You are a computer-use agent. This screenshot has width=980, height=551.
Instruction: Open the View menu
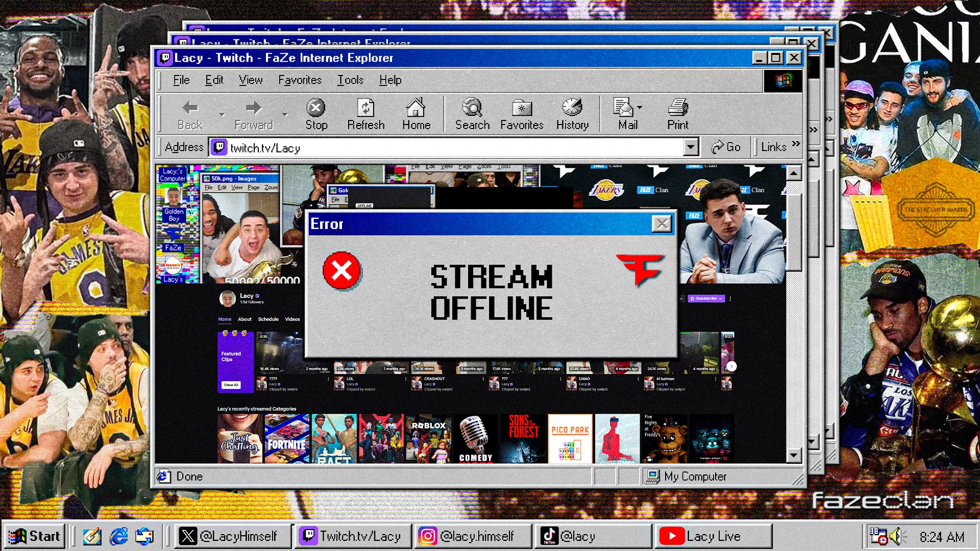[x=251, y=80]
